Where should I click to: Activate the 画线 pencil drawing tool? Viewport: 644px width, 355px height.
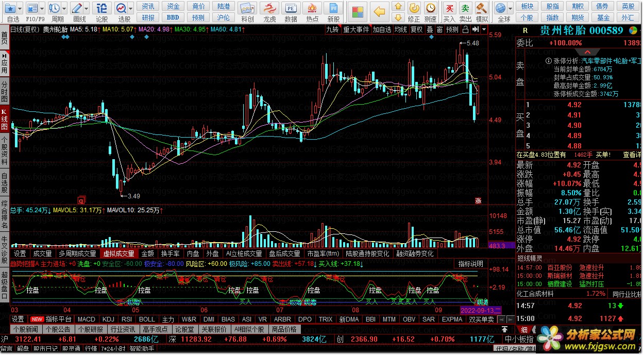pyautogui.click(x=76, y=9)
